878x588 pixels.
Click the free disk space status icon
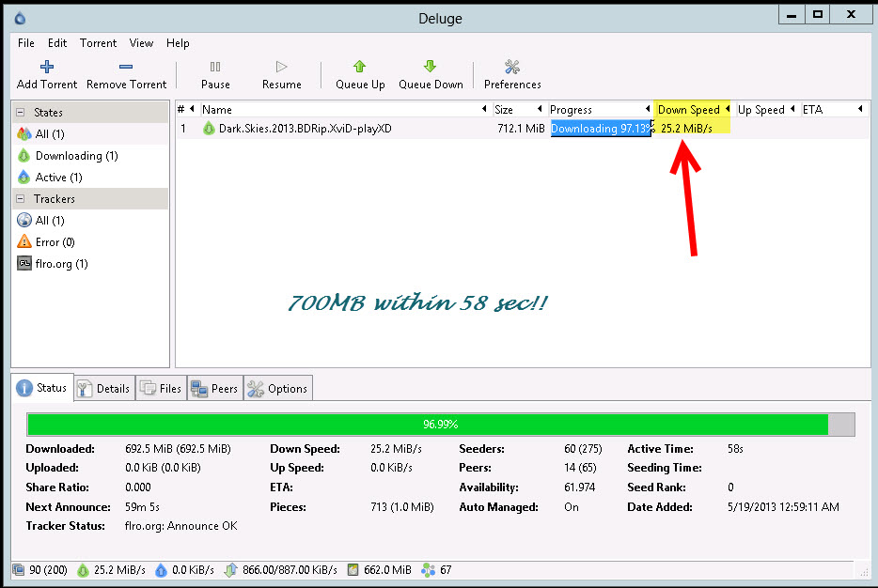(x=353, y=570)
